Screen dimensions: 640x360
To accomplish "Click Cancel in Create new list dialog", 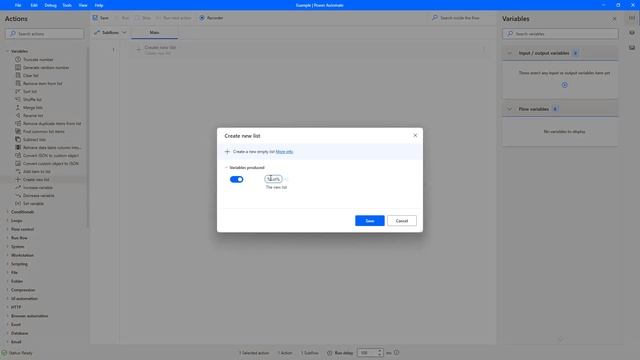I will (x=402, y=221).
